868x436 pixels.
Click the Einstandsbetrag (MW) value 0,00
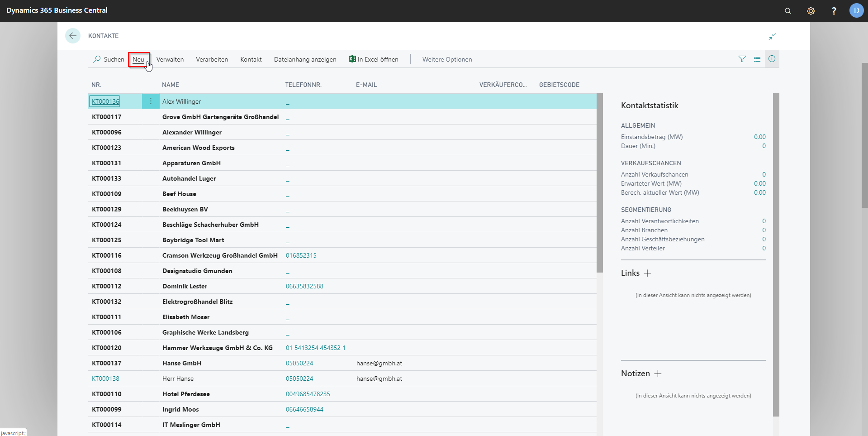pos(759,137)
